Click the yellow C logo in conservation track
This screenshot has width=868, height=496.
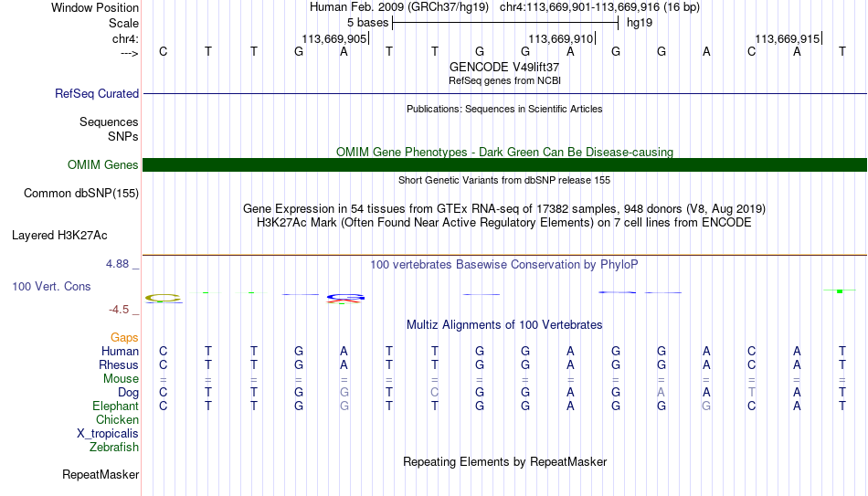click(164, 298)
